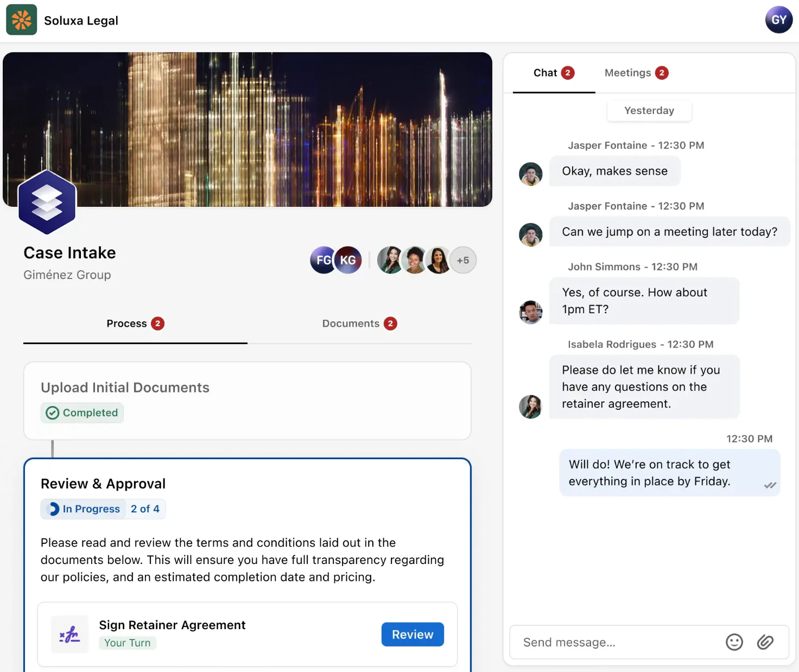Click the Review button for retainer agreement
Viewport: 799px width, 672px height.
[x=413, y=635]
